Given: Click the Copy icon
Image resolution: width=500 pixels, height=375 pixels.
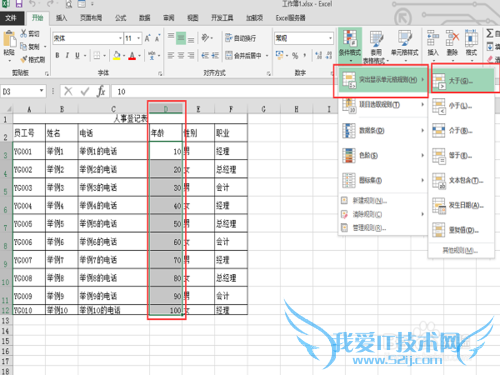Looking at the screenshot, I should pyautogui.click(x=24, y=46).
